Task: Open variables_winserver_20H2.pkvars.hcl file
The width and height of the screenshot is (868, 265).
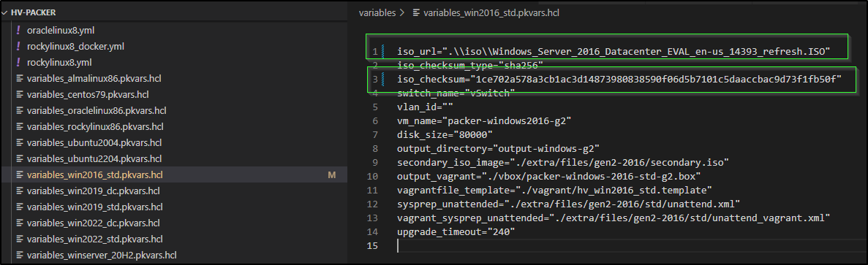Action: coord(102,255)
